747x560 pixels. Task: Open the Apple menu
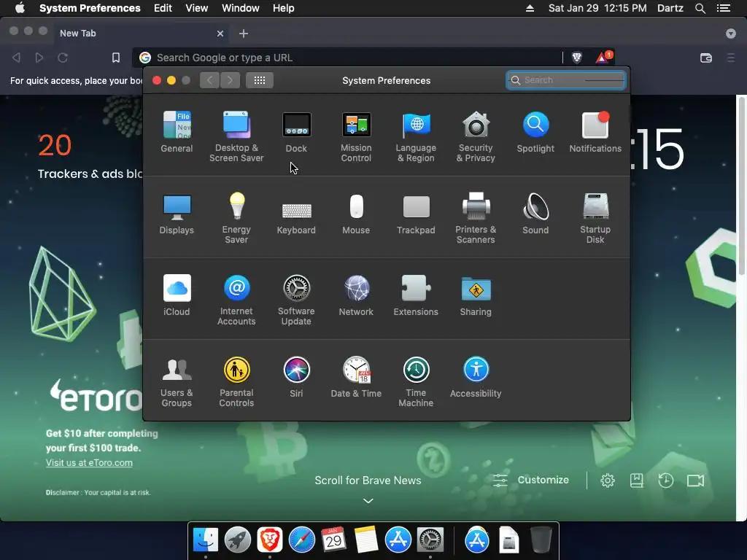[20, 8]
